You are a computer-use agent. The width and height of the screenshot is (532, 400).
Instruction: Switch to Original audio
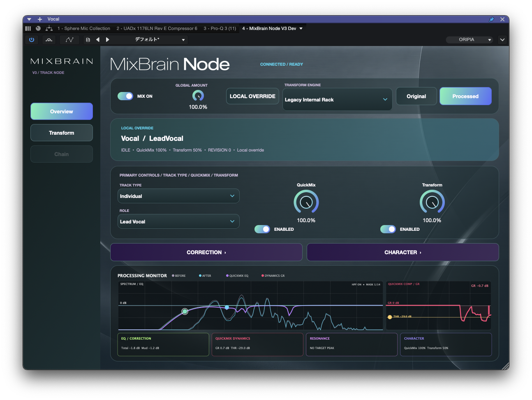[416, 96]
